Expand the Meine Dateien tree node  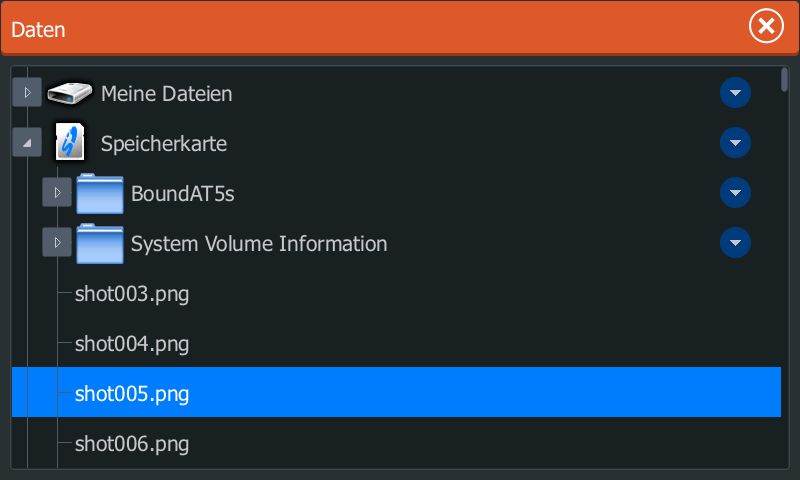pyautogui.click(x=27, y=94)
